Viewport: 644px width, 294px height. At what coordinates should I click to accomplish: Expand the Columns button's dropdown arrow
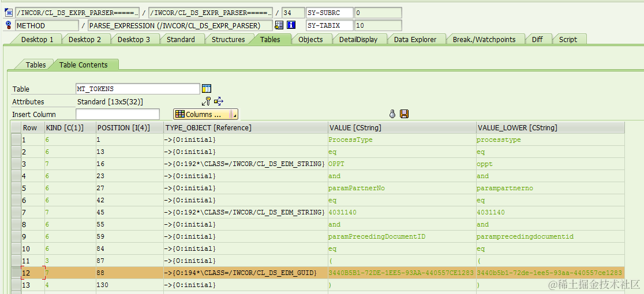click(x=234, y=114)
